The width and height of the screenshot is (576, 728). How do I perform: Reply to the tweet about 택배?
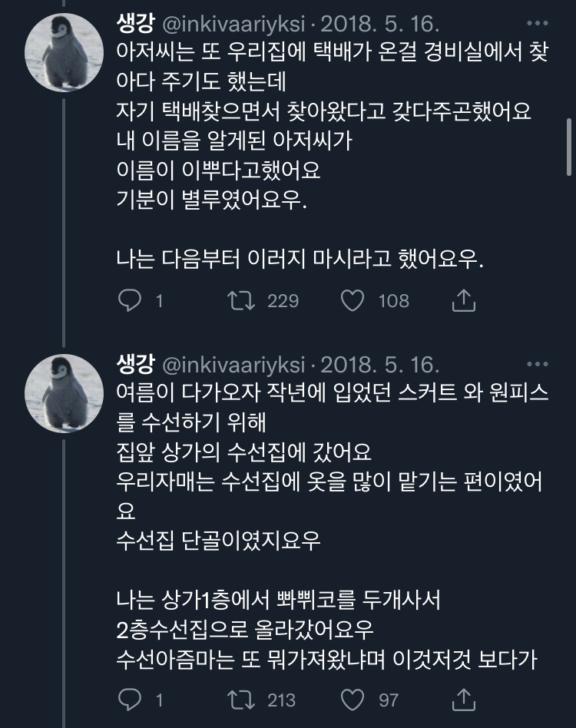tap(130, 300)
